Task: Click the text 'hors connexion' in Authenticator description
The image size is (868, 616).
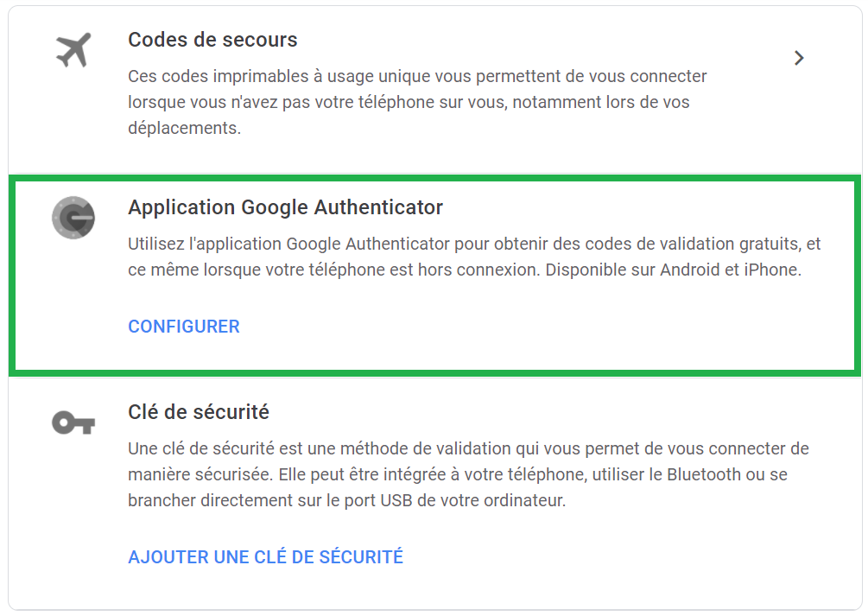Action: [x=478, y=270]
